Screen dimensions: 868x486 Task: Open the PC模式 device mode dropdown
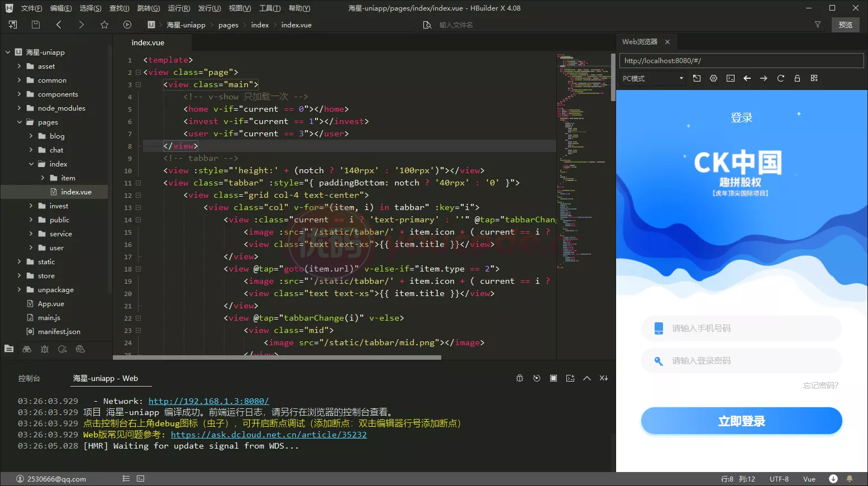(x=654, y=78)
